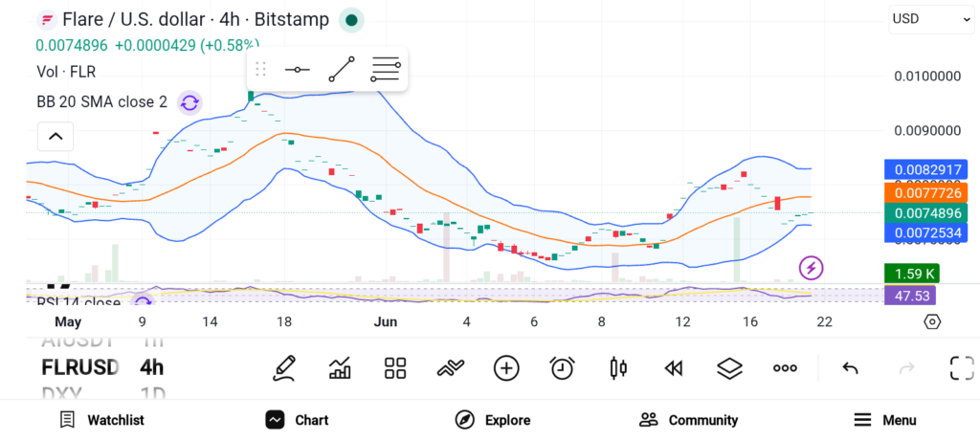Open the compare symbols wavy-line icon
Screen dimensions: 980x441
tap(451, 368)
